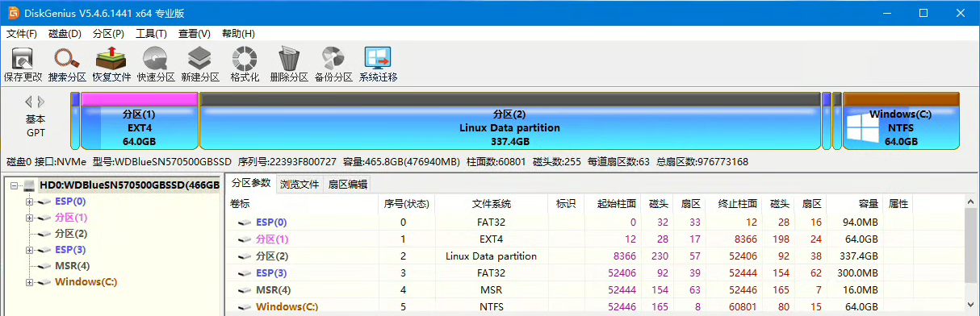The width and height of the screenshot is (980, 316).
Task: Select the 337.4GB Linux Data partition bar
Action: click(509, 121)
